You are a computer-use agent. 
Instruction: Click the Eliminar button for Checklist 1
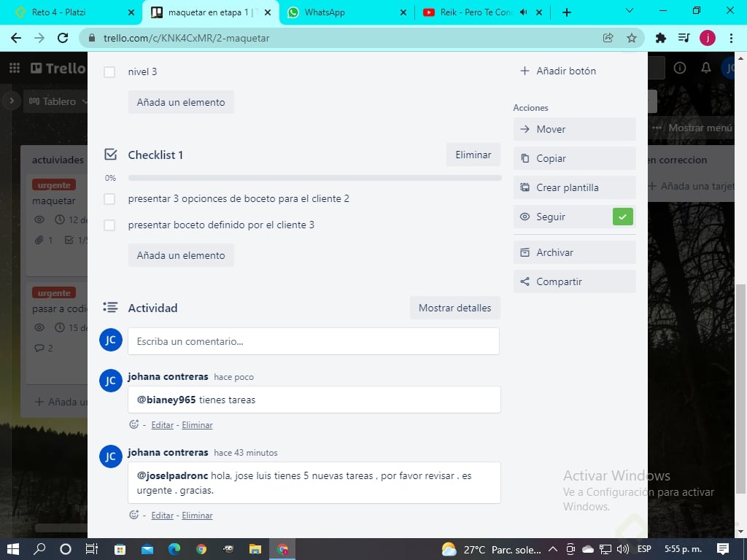473,155
